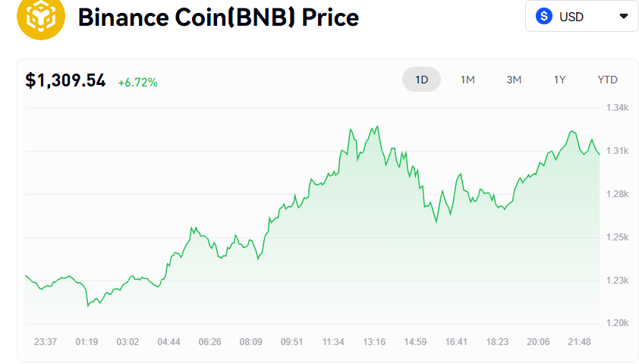Click the $1,309.54 current price
The width and height of the screenshot is (639, 364).
65,80
